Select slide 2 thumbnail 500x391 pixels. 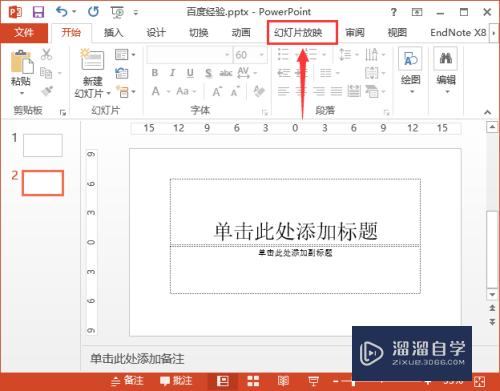[43, 183]
